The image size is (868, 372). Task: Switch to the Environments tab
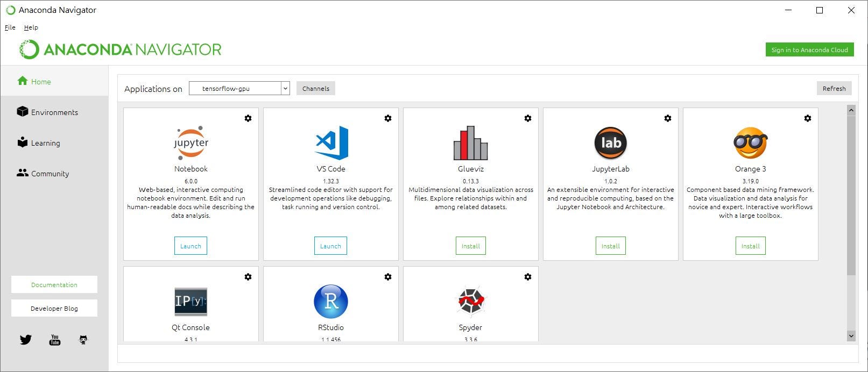[54, 112]
